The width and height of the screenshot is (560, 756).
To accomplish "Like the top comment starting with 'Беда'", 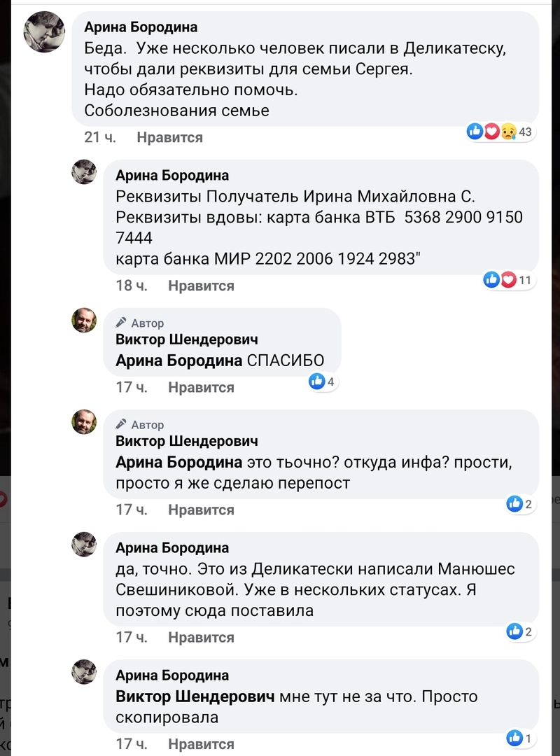I will [169, 138].
